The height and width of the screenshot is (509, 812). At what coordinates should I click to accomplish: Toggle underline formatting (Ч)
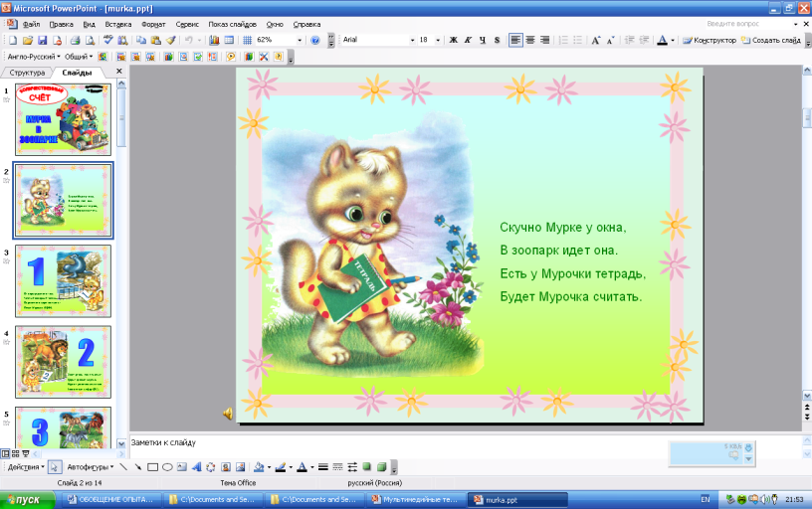(x=483, y=41)
